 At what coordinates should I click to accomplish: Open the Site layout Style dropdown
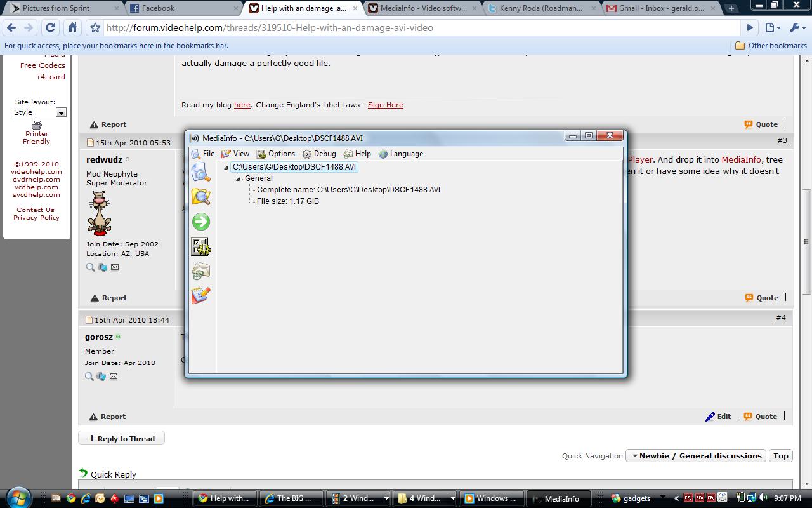39,112
